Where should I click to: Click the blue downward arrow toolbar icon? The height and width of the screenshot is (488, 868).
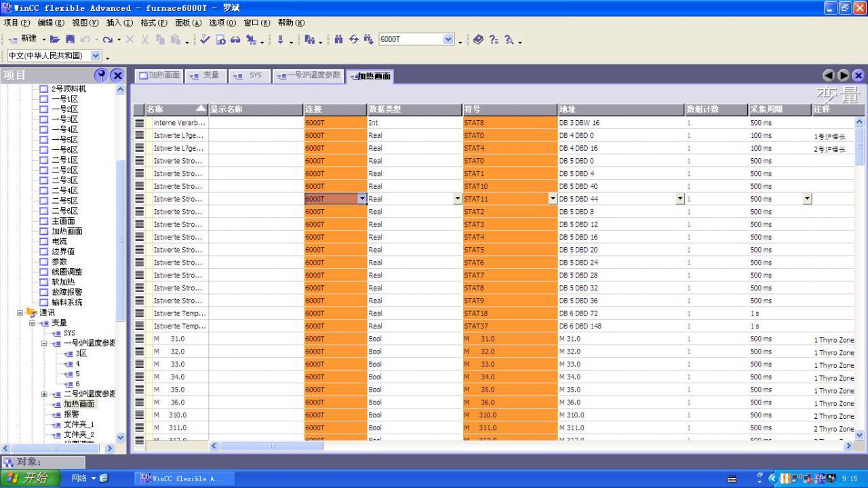click(280, 39)
